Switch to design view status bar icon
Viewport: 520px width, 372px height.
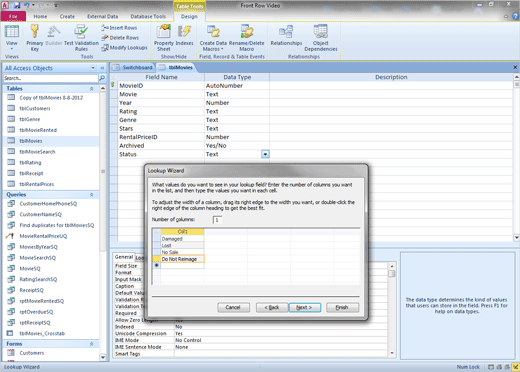coord(515,367)
